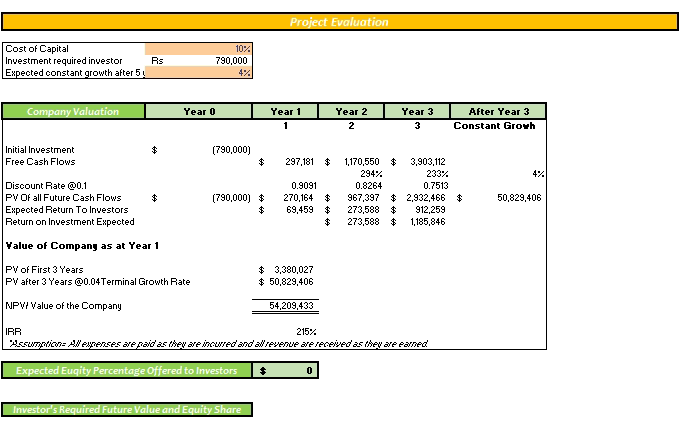Select the Year 0 column header
Image resolution: width=680 pixels, height=431 pixels.
tap(199, 111)
